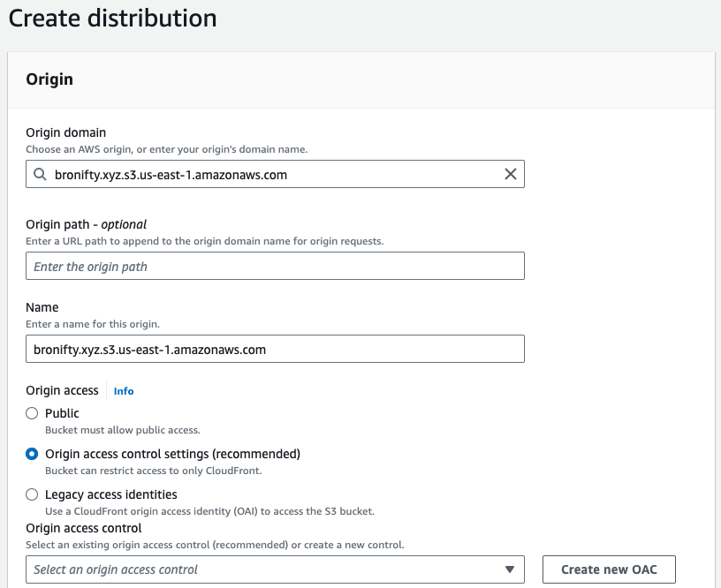Image resolution: width=721 pixels, height=588 pixels.
Task: Enable Origin access control settings (recommended)
Action: [32, 454]
